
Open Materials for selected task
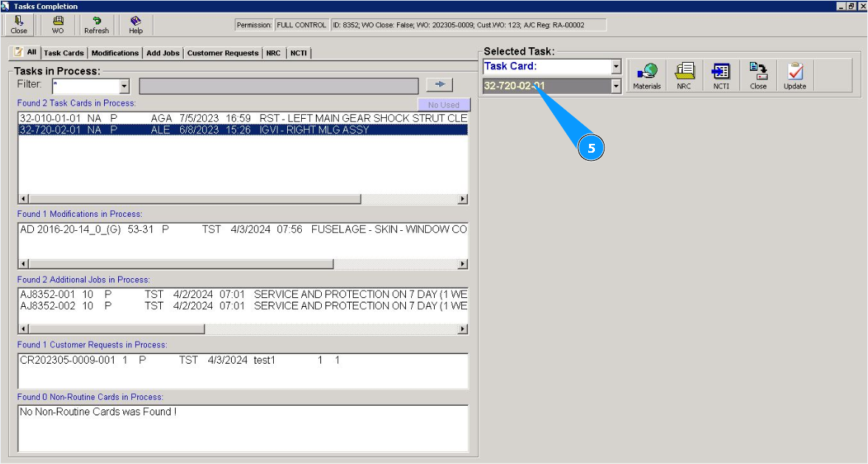point(647,76)
